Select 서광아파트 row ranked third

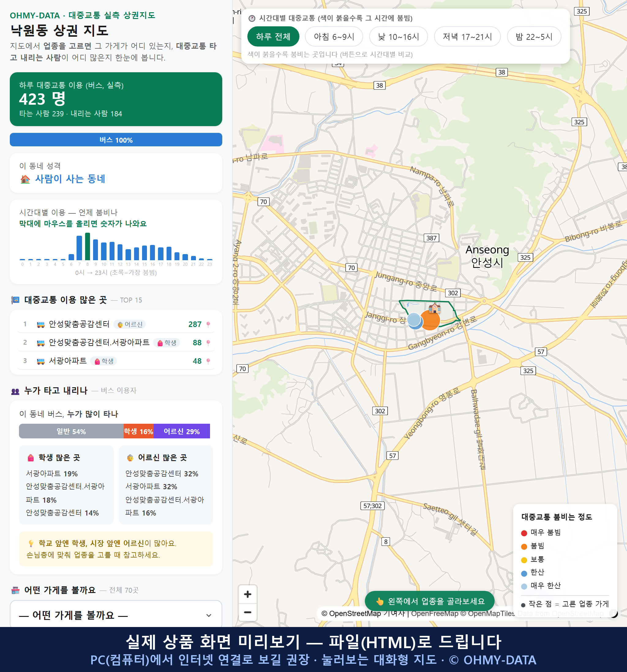[x=116, y=361]
